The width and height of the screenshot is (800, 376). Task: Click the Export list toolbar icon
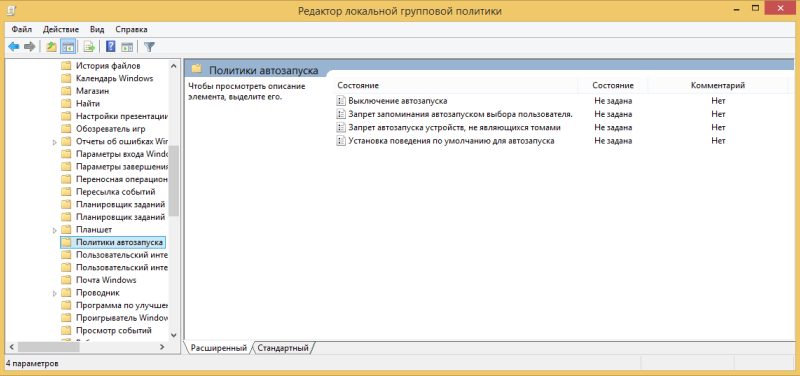[89, 47]
